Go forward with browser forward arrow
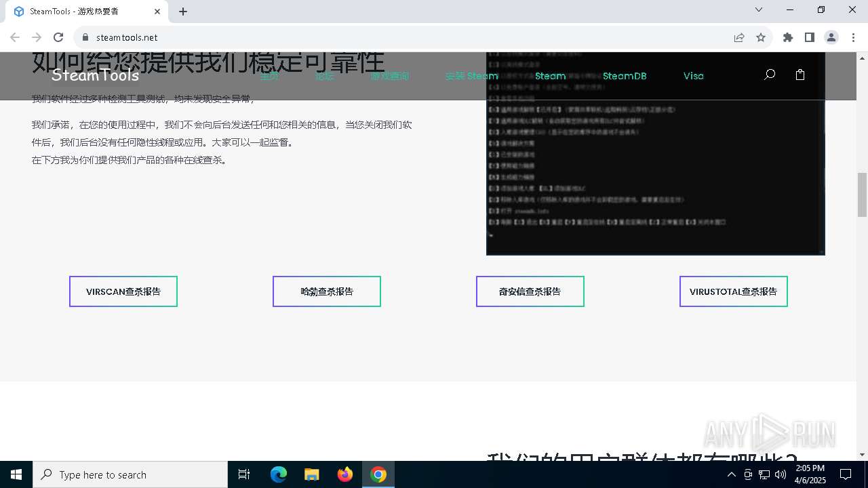The height and width of the screenshot is (488, 868). (x=37, y=37)
